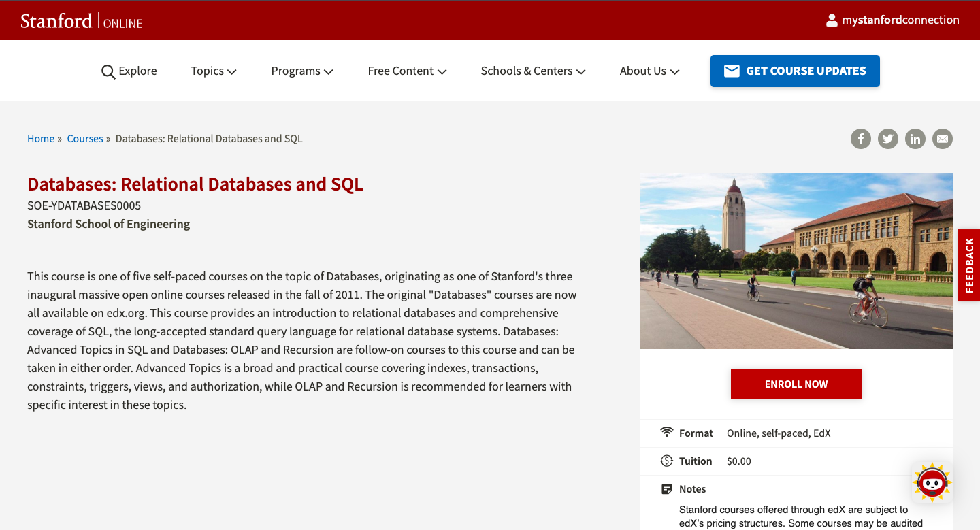This screenshot has height=530, width=980.
Task: Share course via email icon
Action: (x=943, y=139)
